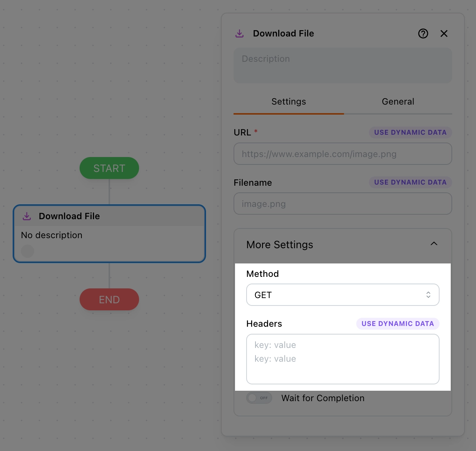The width and height of the screenshot is (476, 451).
Task: Close the Download File panel
Action: (x=444, y=33)
